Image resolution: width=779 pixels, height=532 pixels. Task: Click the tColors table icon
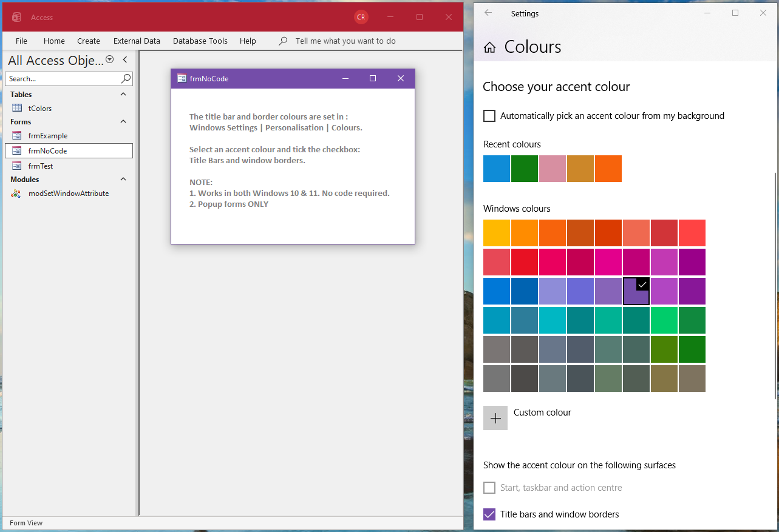point(17,108)
